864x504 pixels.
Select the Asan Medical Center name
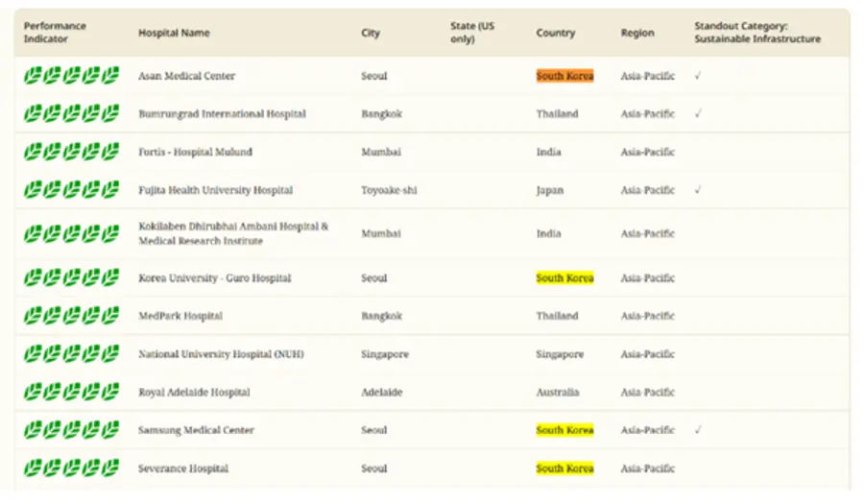click(186, 76)
